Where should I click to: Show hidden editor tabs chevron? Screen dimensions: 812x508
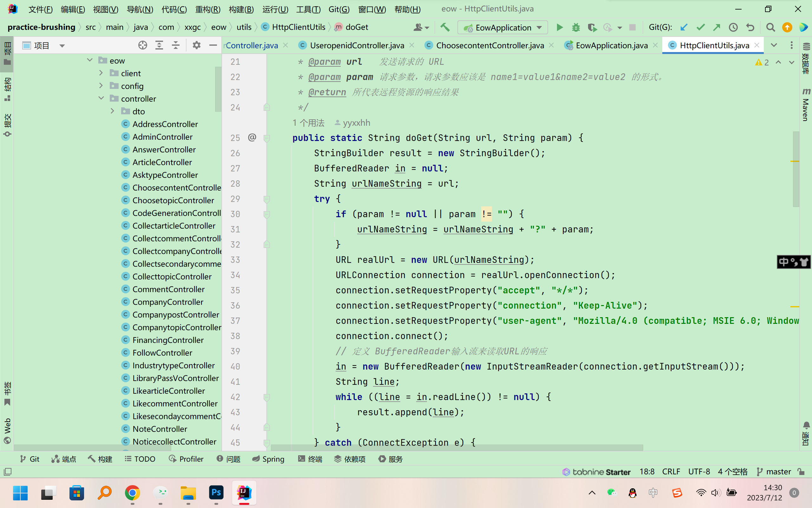774,45
